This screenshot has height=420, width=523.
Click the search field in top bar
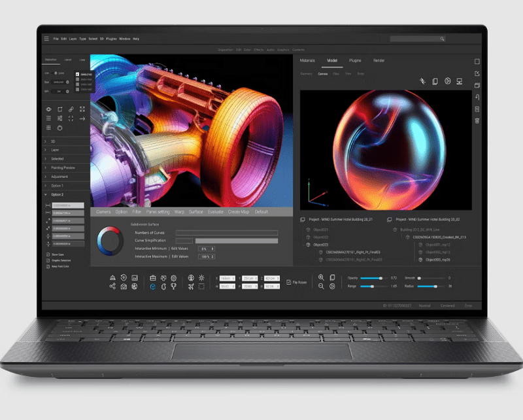click(417, 39)
